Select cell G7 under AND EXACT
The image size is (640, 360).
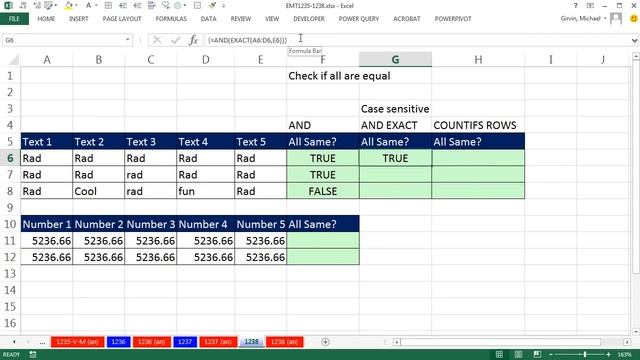(x=395, y=175)
